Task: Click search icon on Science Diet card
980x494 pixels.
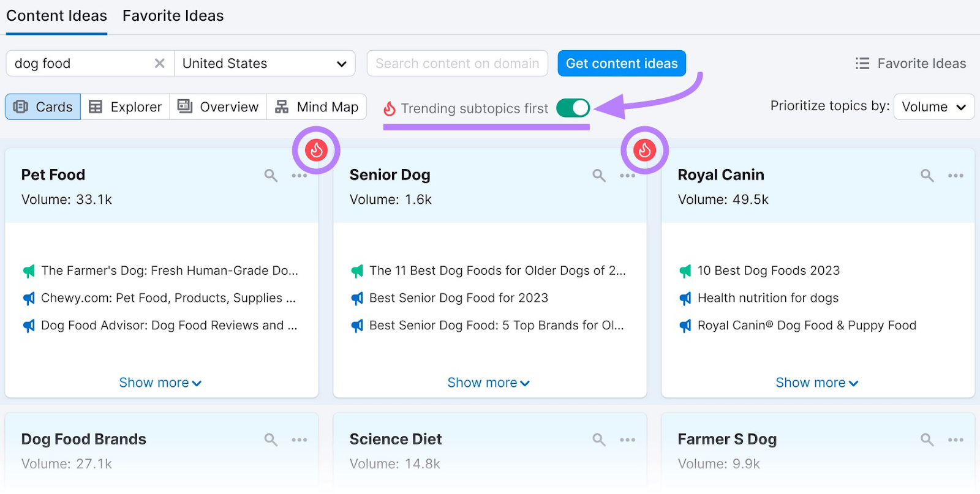Action: (599, 440)
